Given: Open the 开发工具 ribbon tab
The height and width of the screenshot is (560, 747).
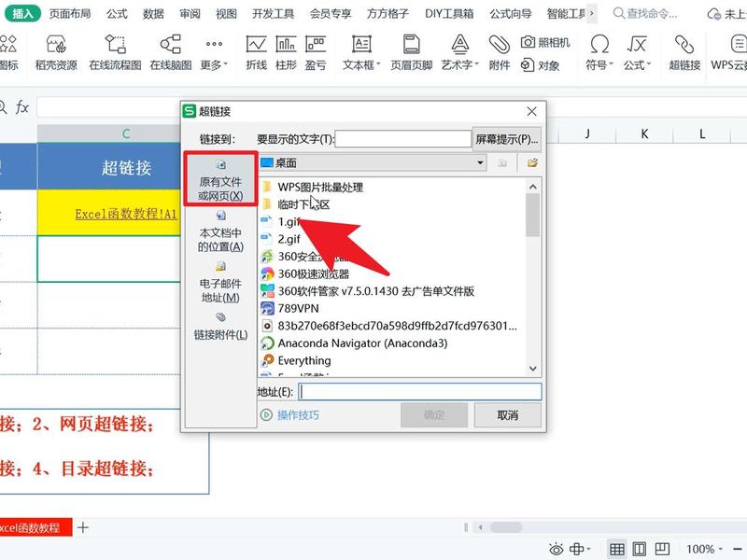Looking at the screenshot, I should click(x=274, y=13).
